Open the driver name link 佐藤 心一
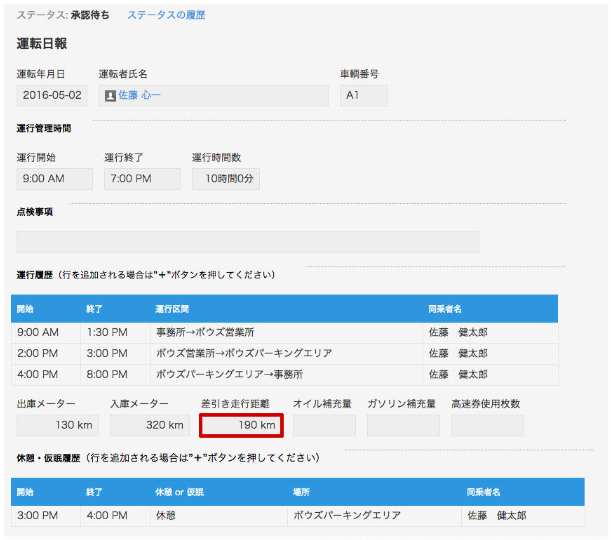Viewport: 611px width, 540px height. pos(140,96)
